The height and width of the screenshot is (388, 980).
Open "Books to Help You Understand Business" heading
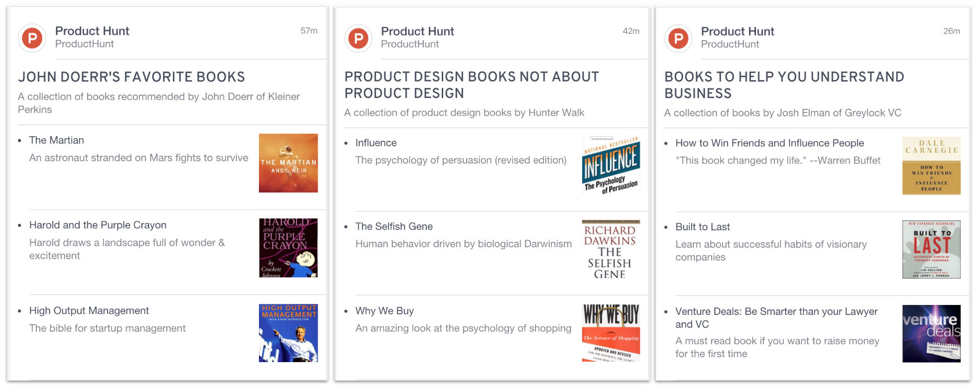click(784, 85)
